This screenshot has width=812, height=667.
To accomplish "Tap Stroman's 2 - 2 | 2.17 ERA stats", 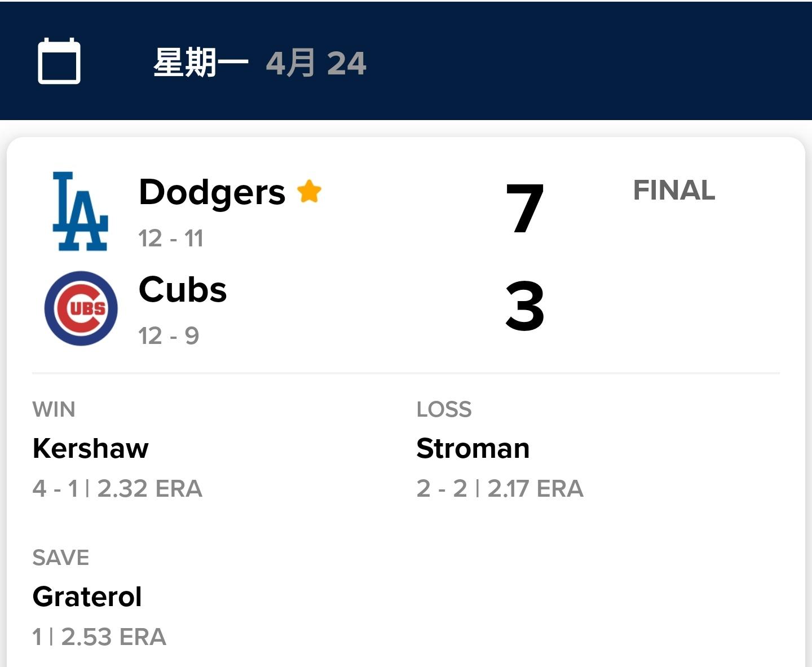I will (500, 489).
